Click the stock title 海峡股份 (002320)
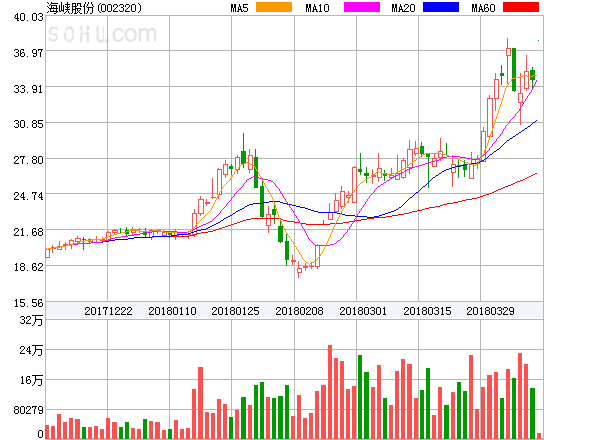Image resolution: width=600 pixels, height=440 pixels. click(x=94, y=8)
